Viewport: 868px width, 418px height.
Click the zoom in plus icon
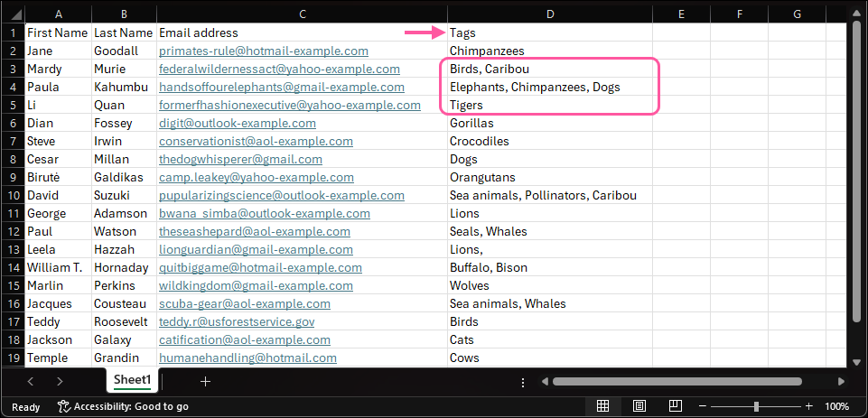808,406
